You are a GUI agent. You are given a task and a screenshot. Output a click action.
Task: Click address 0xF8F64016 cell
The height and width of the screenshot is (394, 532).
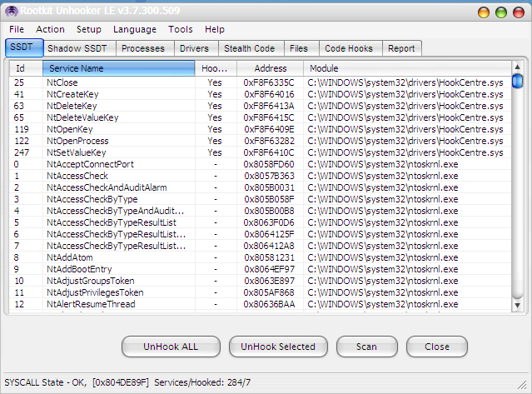269,94
